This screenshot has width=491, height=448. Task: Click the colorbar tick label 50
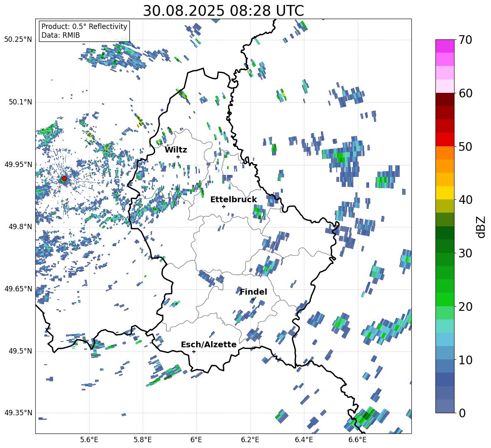tap(465, 147)
